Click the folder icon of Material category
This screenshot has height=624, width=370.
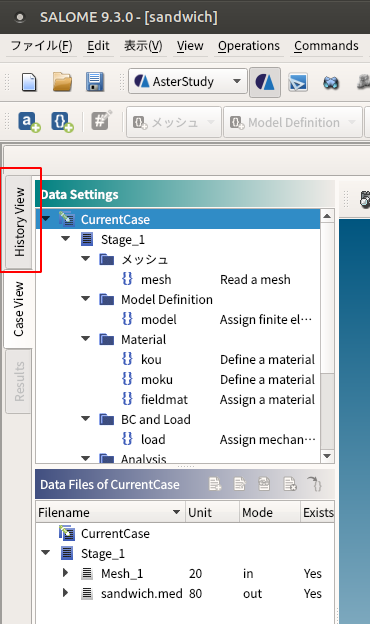point(107,339)
